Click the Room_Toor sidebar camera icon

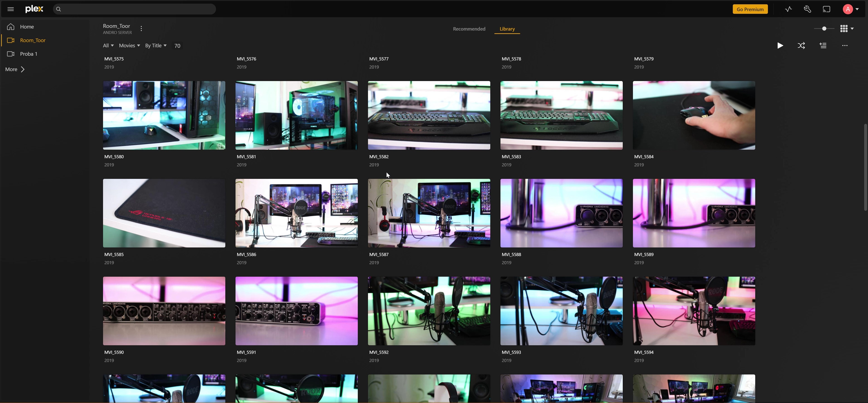pos(11,40)
